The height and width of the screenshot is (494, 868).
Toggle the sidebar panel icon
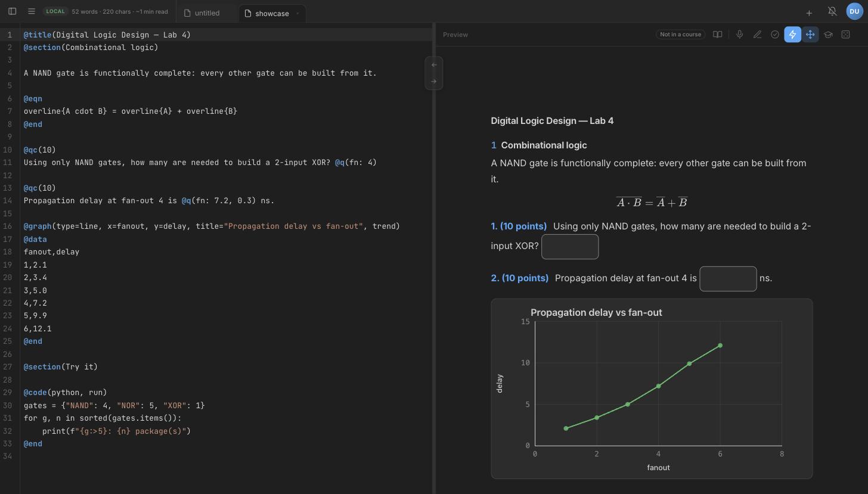(12, 11)
